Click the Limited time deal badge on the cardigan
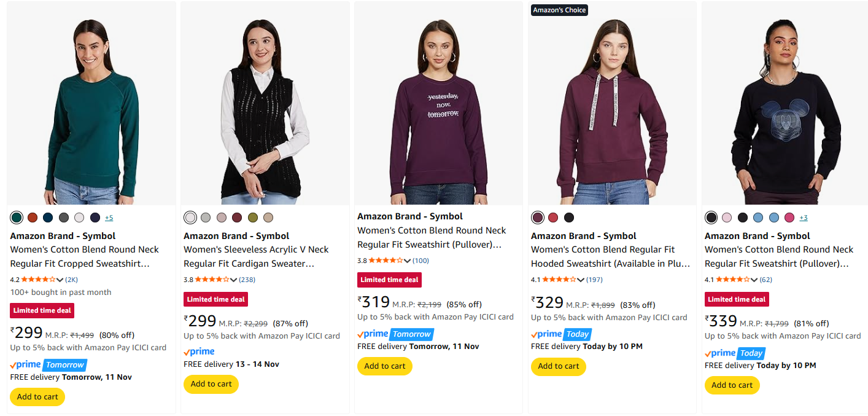Image resolution: width=868 pixels, height=416 pixels. pos(215,299)
